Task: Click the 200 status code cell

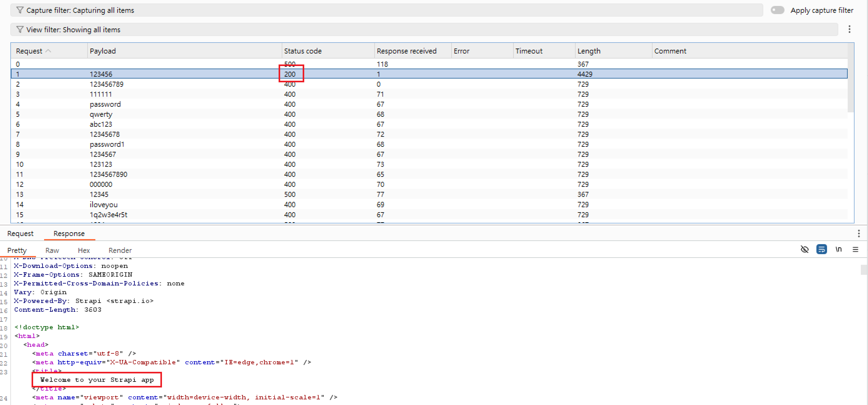Action: (290, 74)
